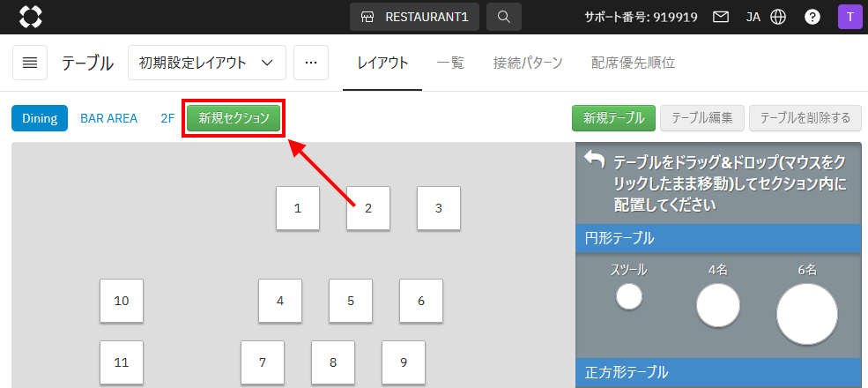The image size is (868, 388).
Task: Switch to the 接続パターン tab
Action: 528,63
